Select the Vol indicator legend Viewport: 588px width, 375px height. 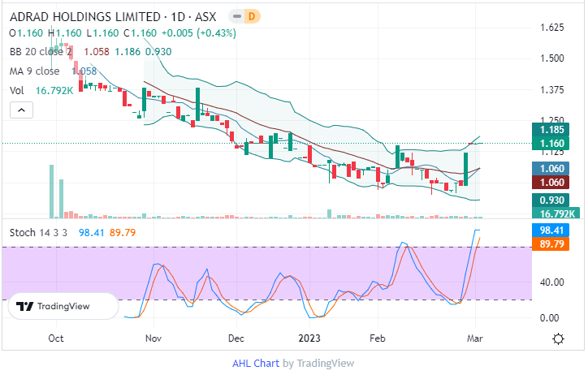(x=17, y=90)
